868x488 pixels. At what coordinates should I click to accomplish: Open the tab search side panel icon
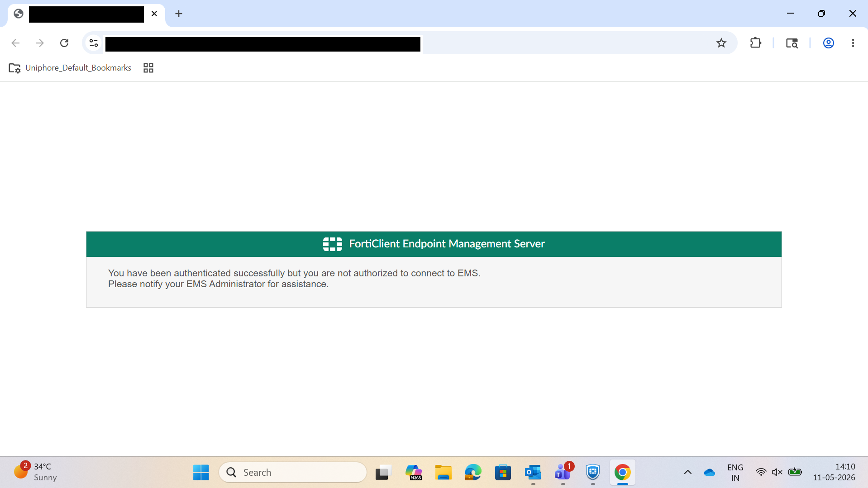(x=792, y=43)
